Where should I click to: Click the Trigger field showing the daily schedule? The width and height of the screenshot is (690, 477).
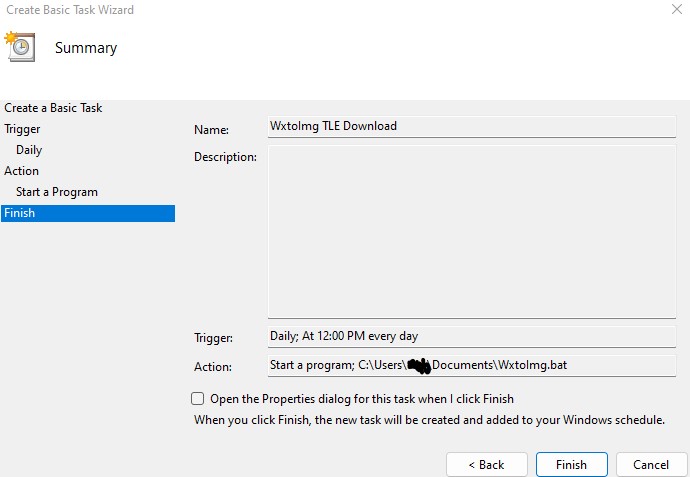pyautogui.click(x=471, y=336)
